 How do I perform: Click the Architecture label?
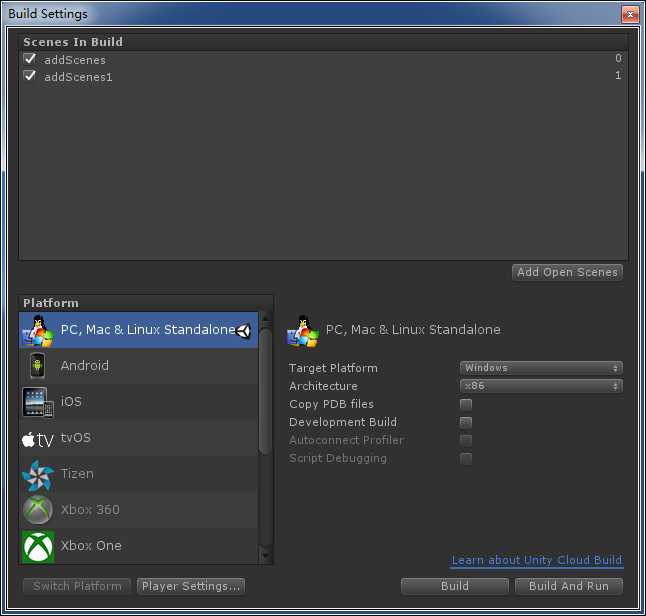coord(323,386)
